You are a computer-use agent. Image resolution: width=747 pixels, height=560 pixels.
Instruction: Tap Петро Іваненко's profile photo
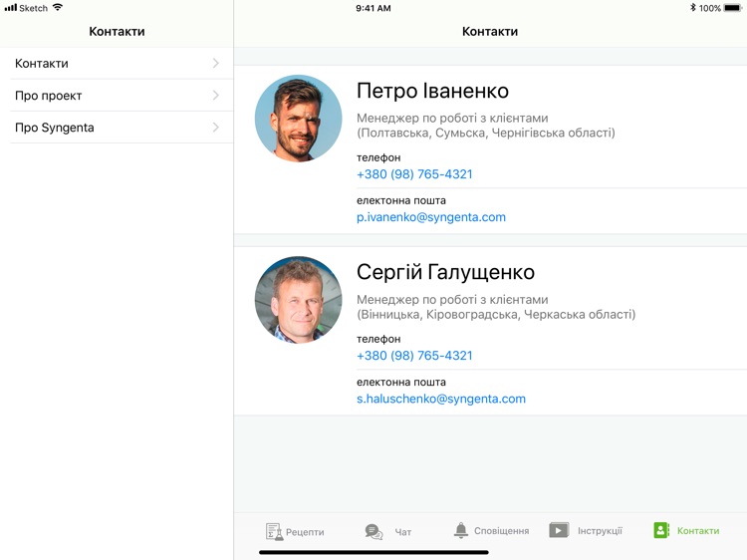coord(298,119)
